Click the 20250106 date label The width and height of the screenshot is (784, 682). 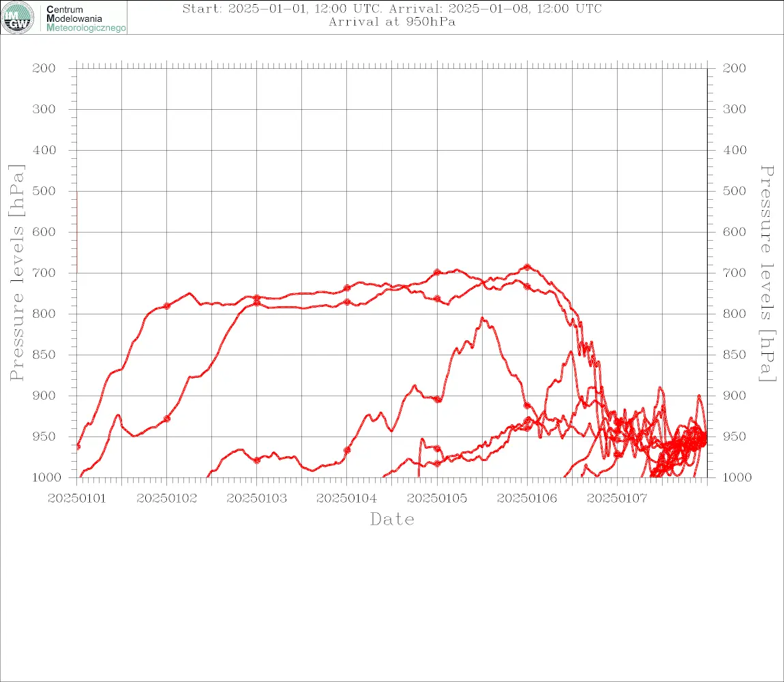tap(528, 499)
